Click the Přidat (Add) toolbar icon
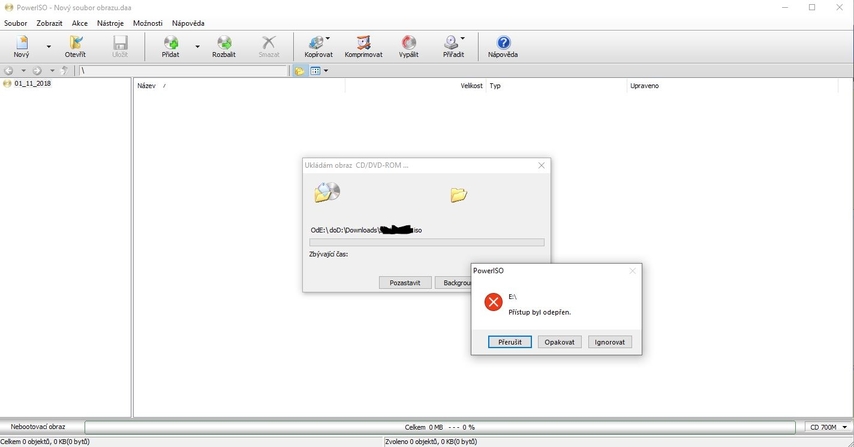The height and width of the screenshot is (447, 854). [170, 46]
